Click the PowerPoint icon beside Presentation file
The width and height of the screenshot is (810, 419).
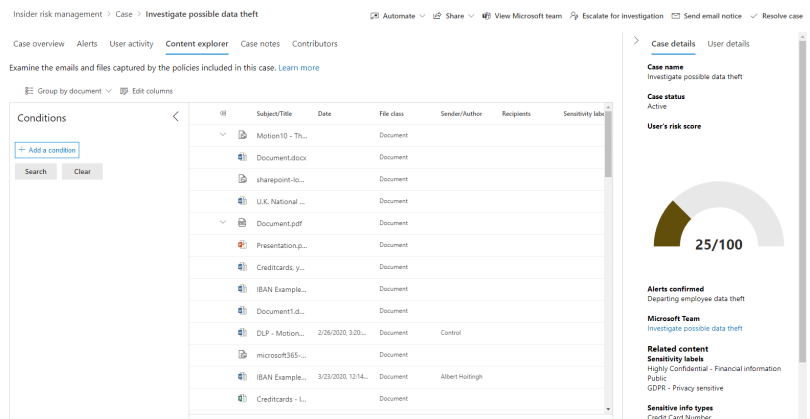click(242, 245)
